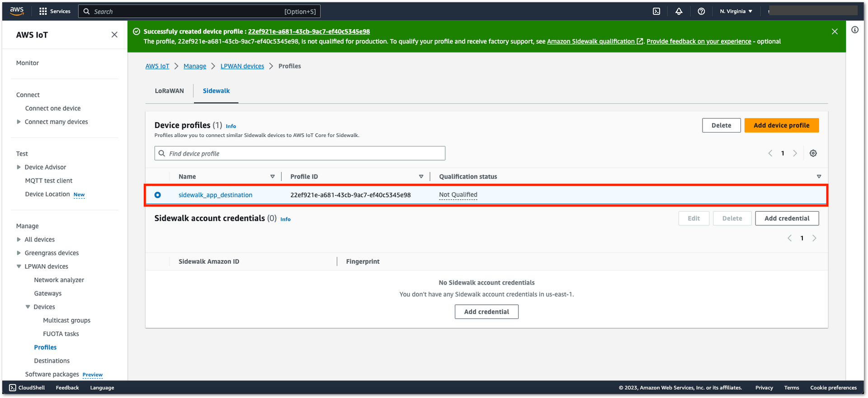Click the Not Qualified status text

458,195
